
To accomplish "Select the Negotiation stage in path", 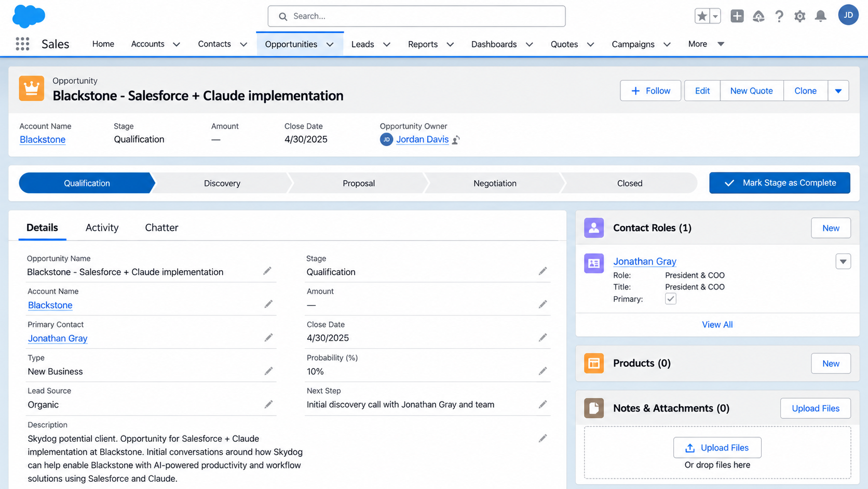I will (x=495, y=183).
